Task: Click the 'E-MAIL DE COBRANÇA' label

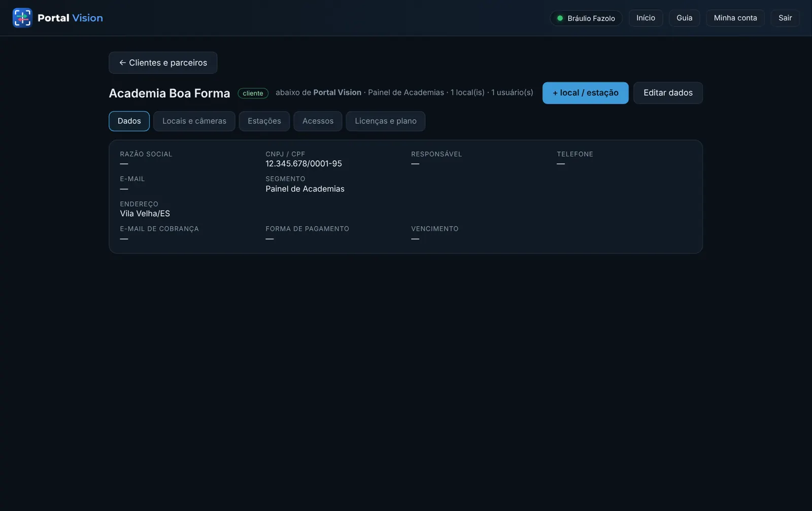Action: [x=159, y=229]
